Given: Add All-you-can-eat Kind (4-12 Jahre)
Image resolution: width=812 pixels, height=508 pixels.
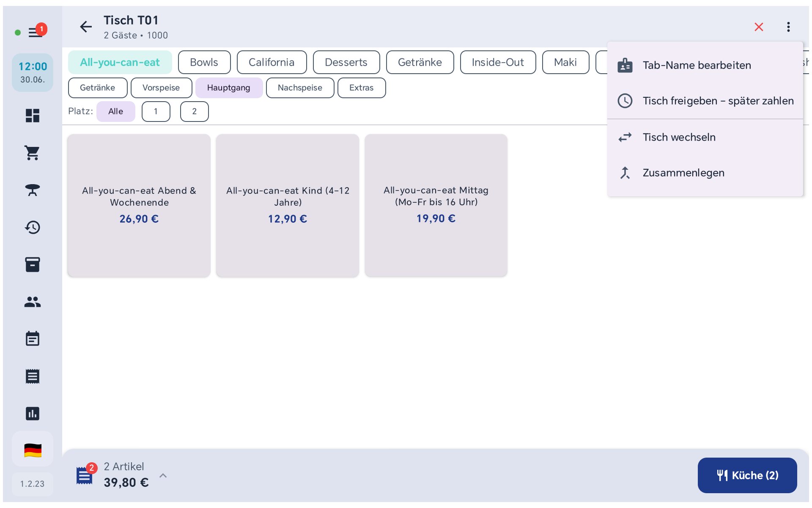Looking at the screenshot, I should coord(288,205).
